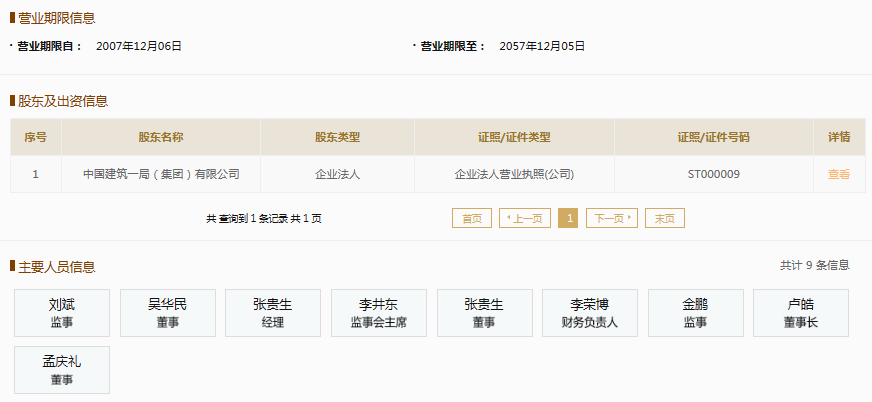
Task: Open personnel card 李荣博 财务负责人
Action: click(x=589, y=312)
